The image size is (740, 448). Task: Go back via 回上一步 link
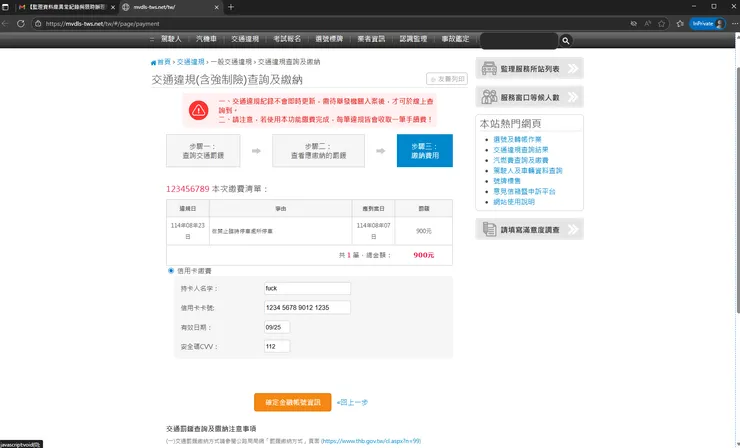(352, 402)
